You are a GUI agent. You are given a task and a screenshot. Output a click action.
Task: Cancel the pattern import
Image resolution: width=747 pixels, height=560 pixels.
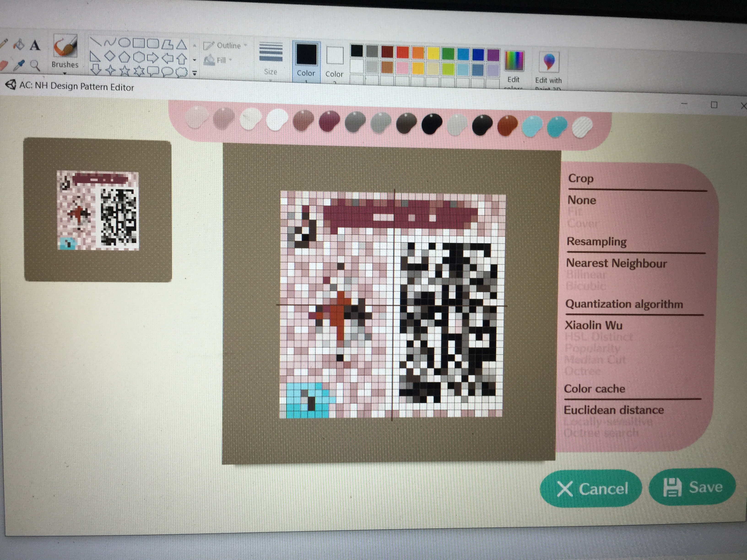coord(591,488)
